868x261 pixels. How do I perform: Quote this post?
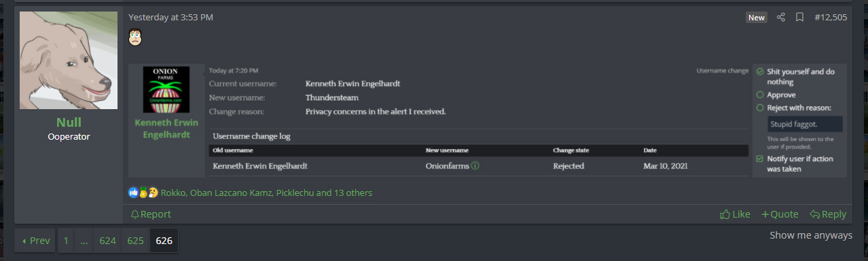(780, 214)
